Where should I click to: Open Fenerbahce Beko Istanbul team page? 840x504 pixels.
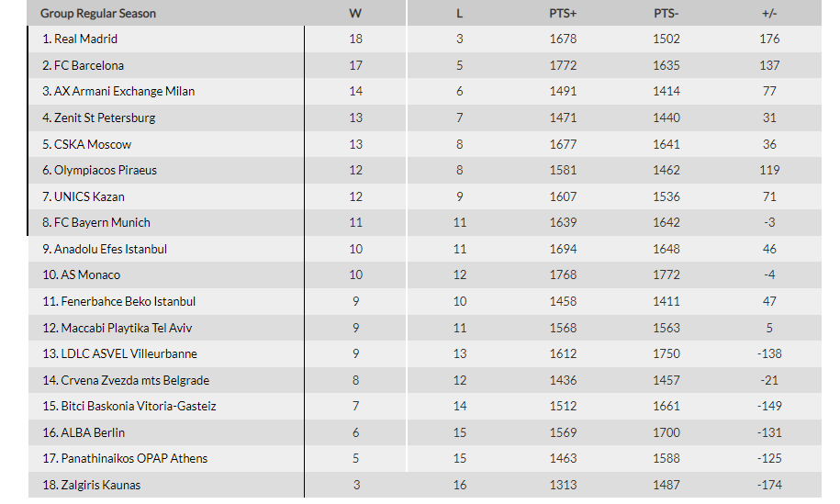click(x=128, y=301)
